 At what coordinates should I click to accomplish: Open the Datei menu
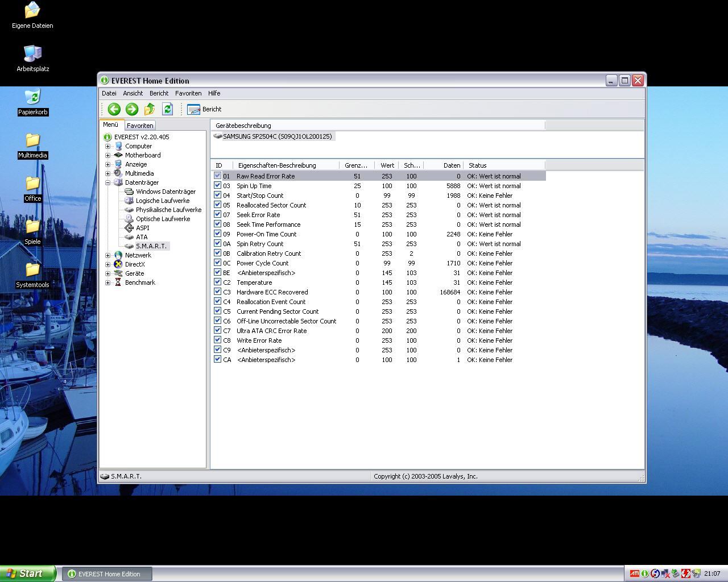point(109,93)
